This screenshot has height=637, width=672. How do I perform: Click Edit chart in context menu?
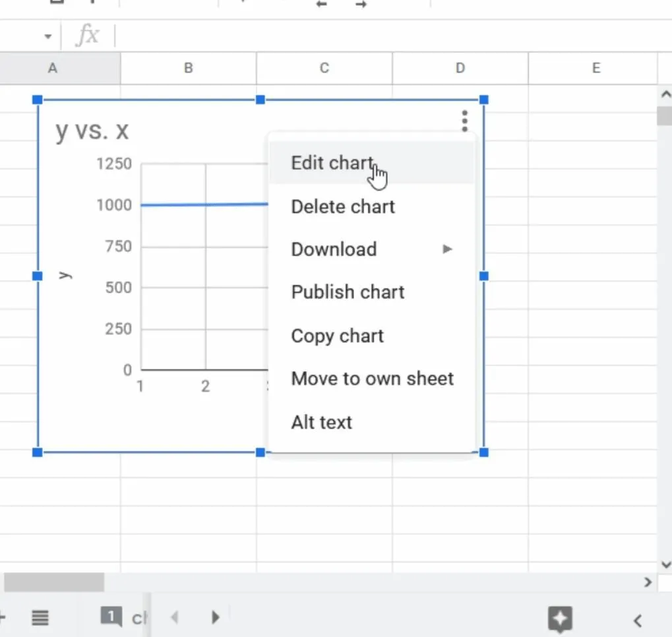tap(371, 163)
